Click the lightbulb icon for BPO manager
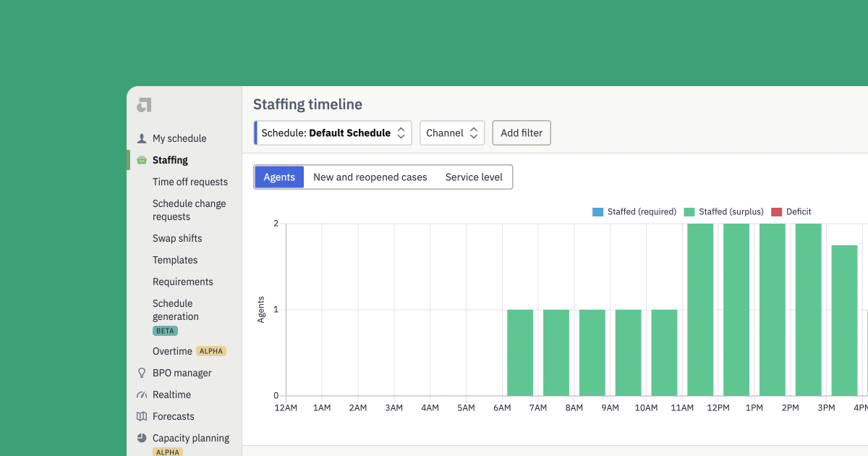Image resolution: width=868 pixels, height=456 pixels. (x=140, y=373)
